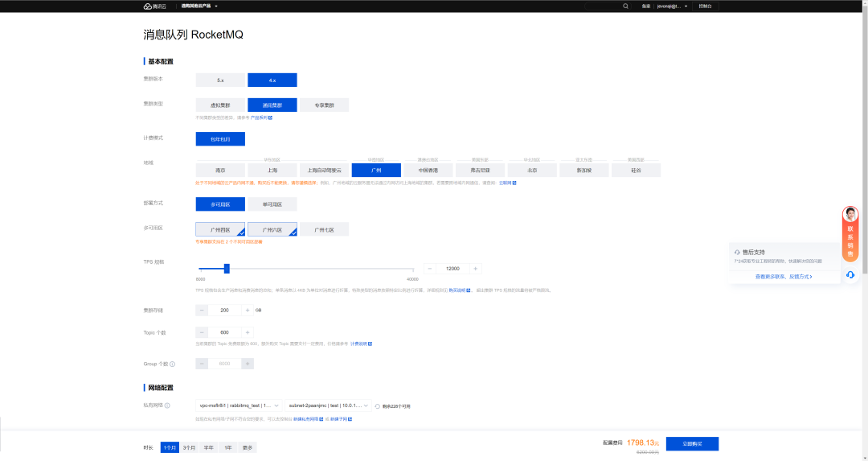Viewport: 868px width, 461px height.
Task: Click the 联系销售 contact sales widget
Action: tap(850, 234)
